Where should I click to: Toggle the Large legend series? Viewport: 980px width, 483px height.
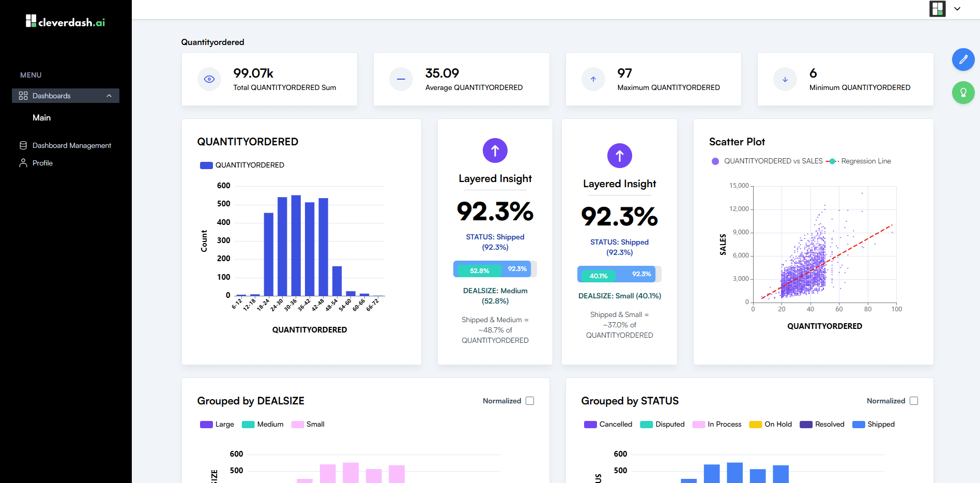point(217,424)
